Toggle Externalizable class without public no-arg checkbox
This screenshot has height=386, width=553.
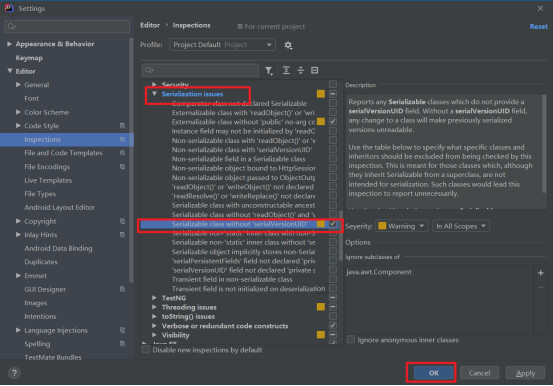pyautogui.click(x=333, y=121)
